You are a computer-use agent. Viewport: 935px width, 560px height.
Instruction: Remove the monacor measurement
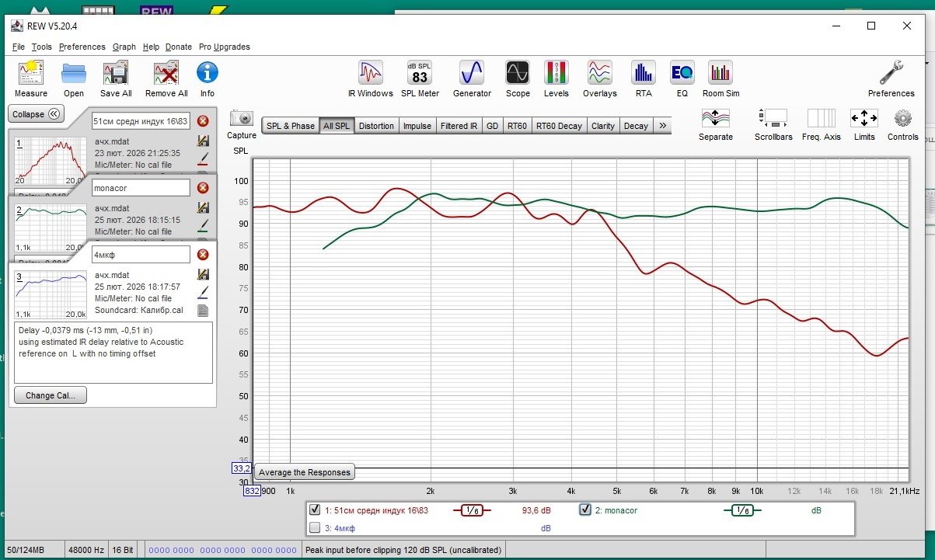203,188
